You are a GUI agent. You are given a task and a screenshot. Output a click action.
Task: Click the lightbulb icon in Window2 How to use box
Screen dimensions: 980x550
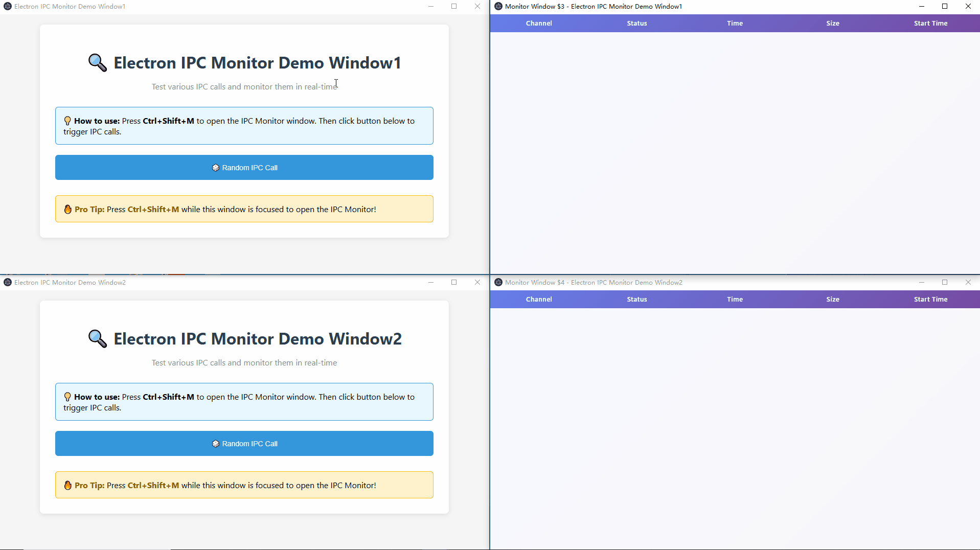coord(67,397)
